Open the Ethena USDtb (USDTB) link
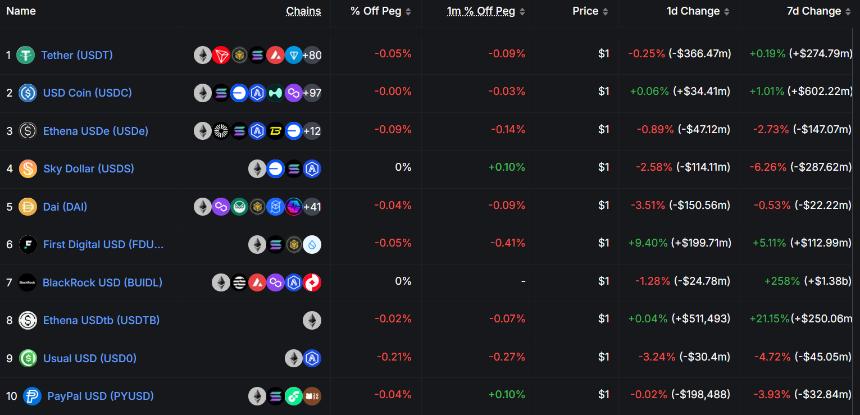The image size is (860, 415). click(101, 320)
